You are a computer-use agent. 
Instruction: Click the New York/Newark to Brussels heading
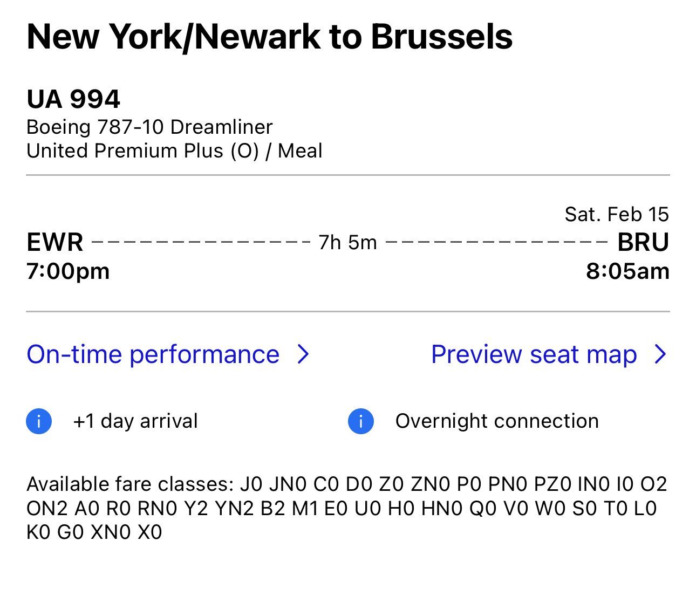click(x=269, y=37)
